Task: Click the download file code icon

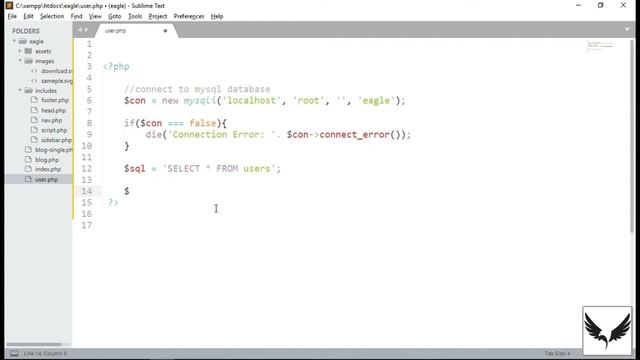Action: [x=34, y=71]
